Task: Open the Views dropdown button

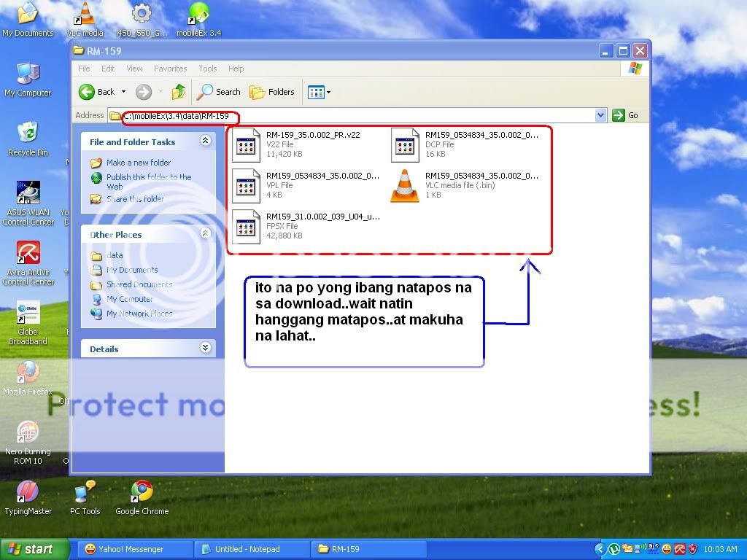Action: (x=319, y=92)
